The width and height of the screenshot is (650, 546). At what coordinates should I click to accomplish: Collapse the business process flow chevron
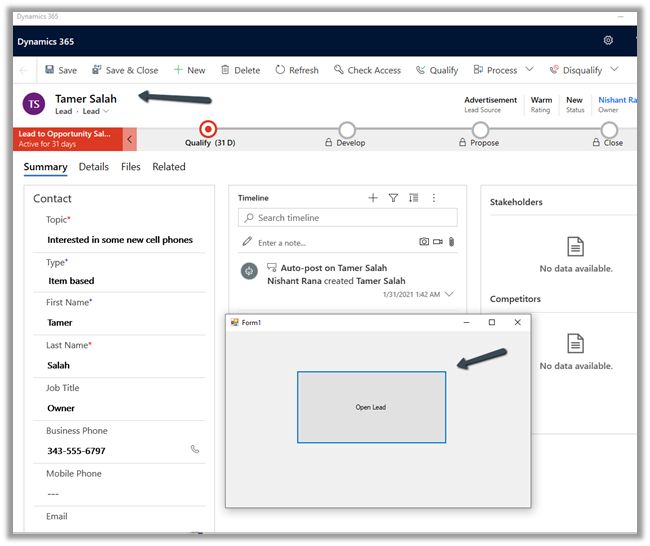(129, 139)
